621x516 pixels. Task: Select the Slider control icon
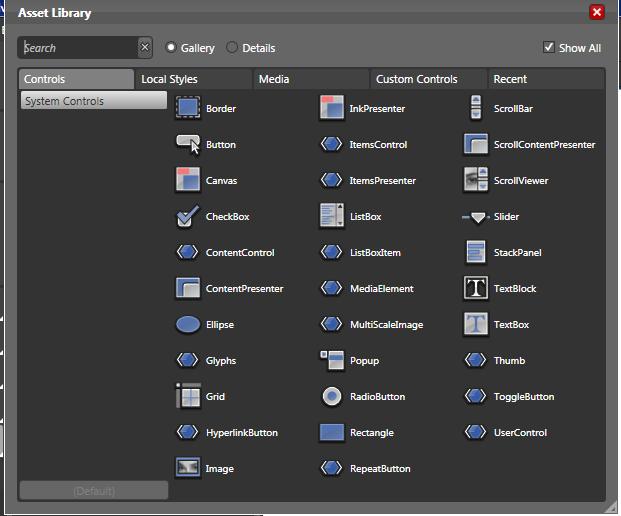[x=476, y=216]
